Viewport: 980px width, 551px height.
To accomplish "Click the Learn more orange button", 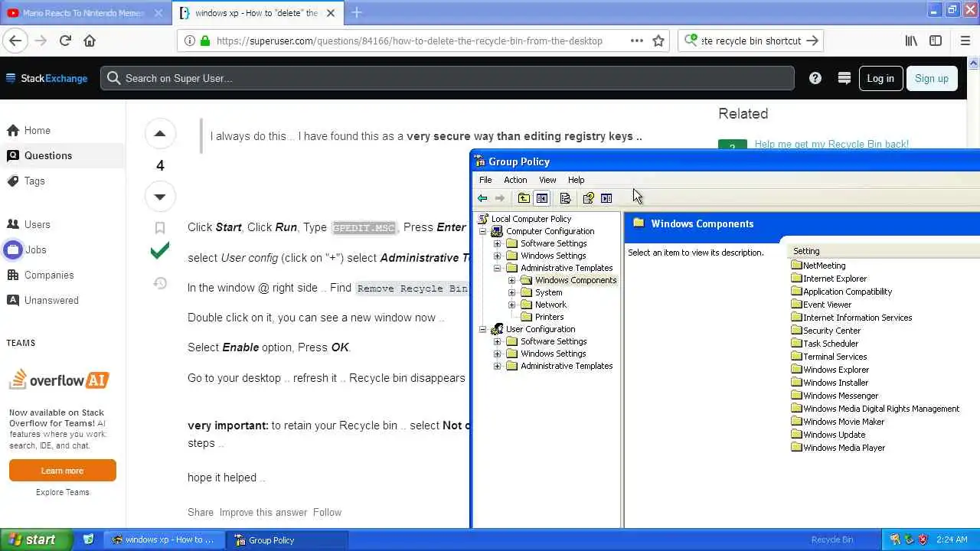I will (62, 471).
